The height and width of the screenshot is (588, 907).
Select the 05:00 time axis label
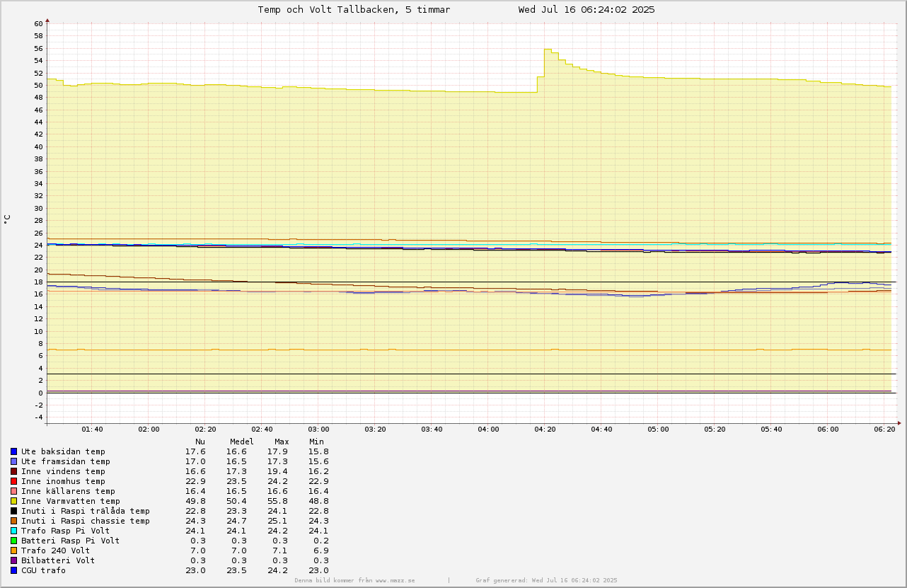coord(658,430)
